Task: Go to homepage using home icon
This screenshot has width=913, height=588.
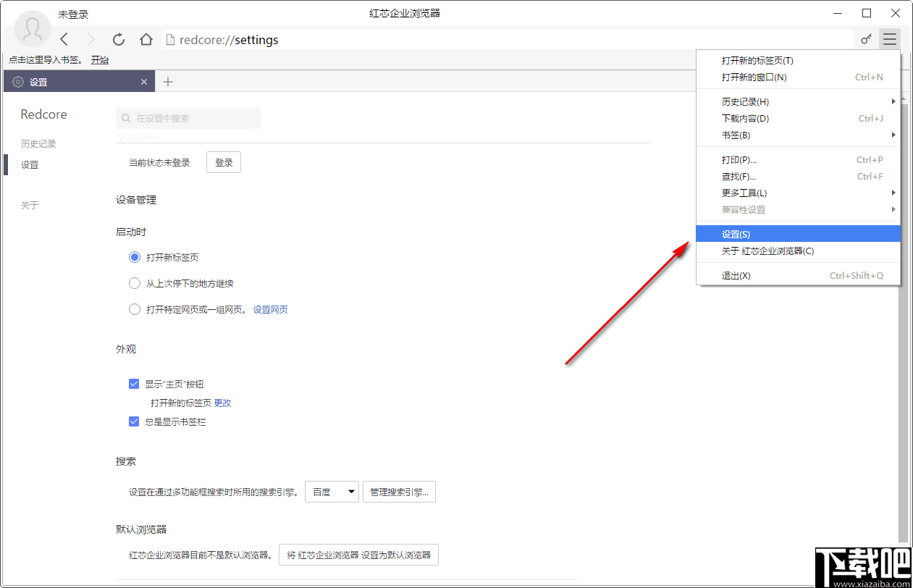Action: click(146, 39)
